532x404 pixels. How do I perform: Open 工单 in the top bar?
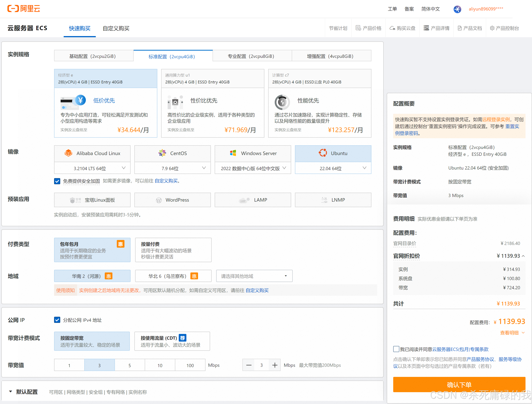coord(392,9)
